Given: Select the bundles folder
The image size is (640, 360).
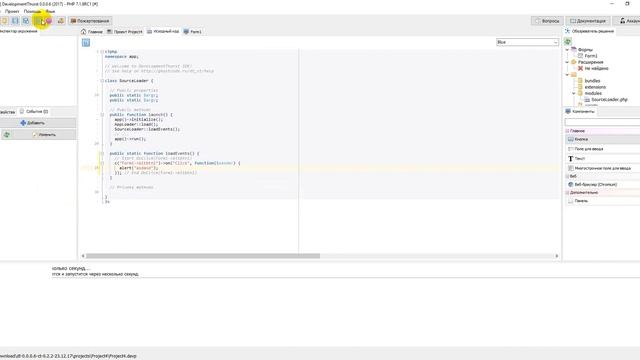Looking at the screenshot, I should coord(589,81).
